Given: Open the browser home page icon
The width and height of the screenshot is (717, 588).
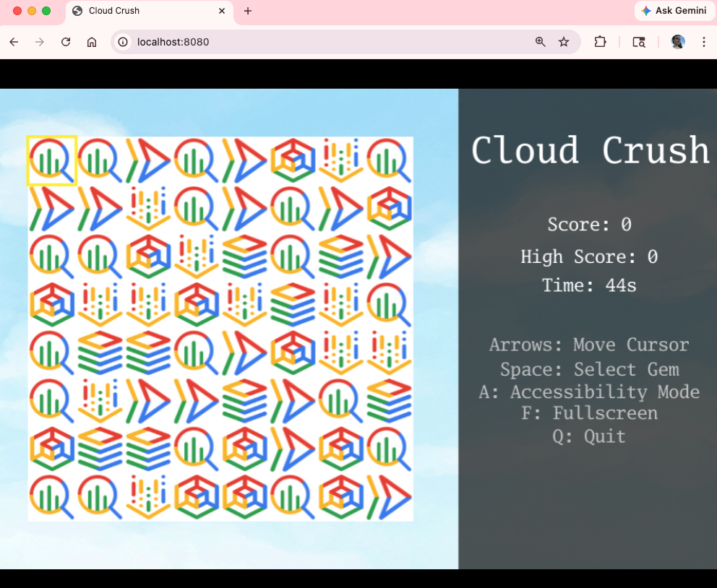Looking at the screenshot, I should [92, 42].
